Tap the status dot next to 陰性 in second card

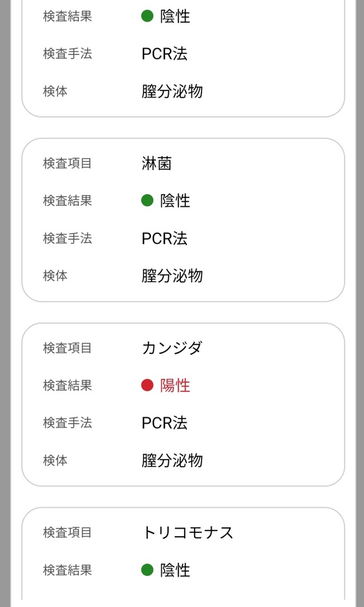click(147, 201)
